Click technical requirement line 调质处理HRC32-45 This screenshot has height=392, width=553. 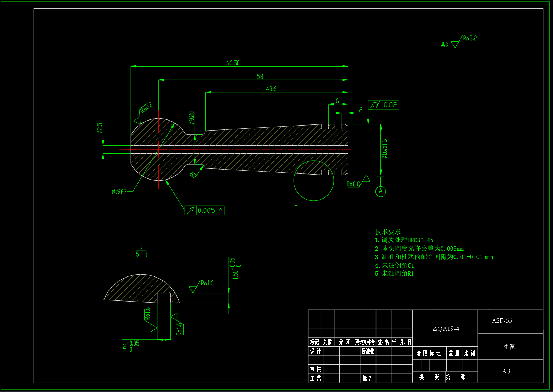[x=404, y=240]
